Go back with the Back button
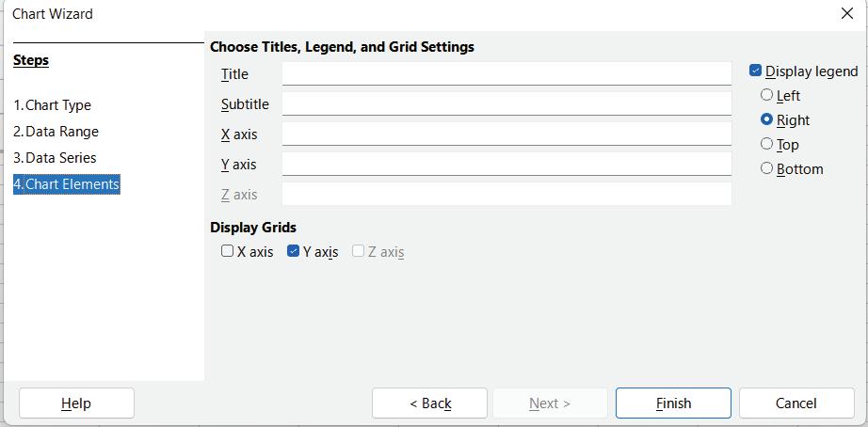 click(x=429, y=403)
